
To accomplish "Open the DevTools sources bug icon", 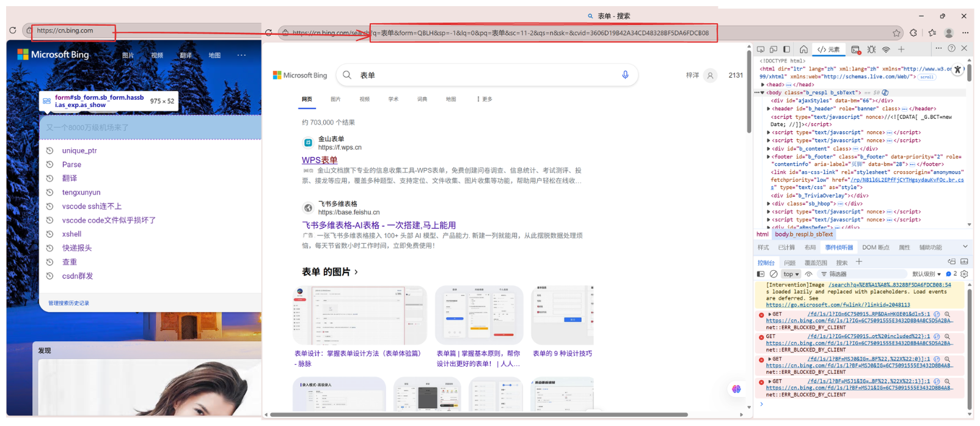I will pyautogui.click(x=871, y=50).
